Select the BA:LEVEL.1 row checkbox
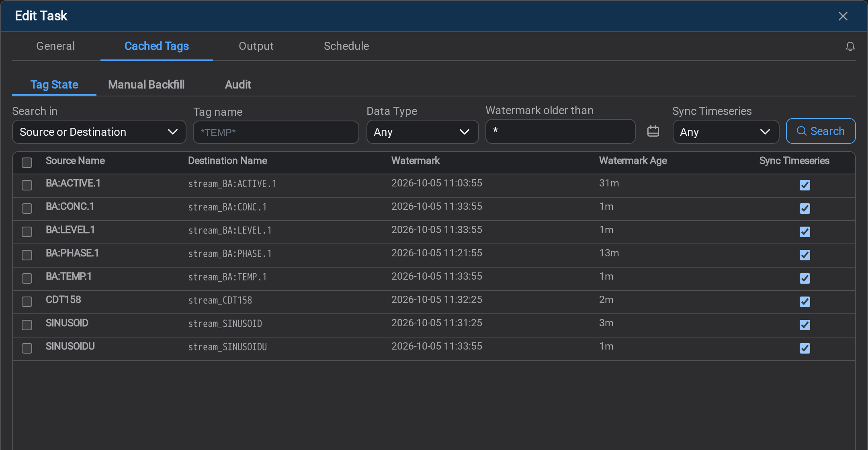The width and height of the screenshot is (868, 450). pyautogui.click(x=27, y=232)
